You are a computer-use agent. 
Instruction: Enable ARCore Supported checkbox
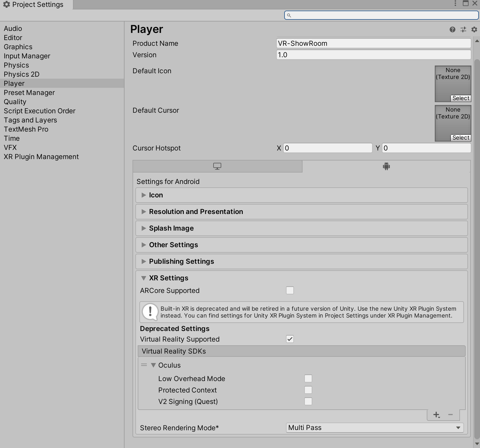click(290, 290)
